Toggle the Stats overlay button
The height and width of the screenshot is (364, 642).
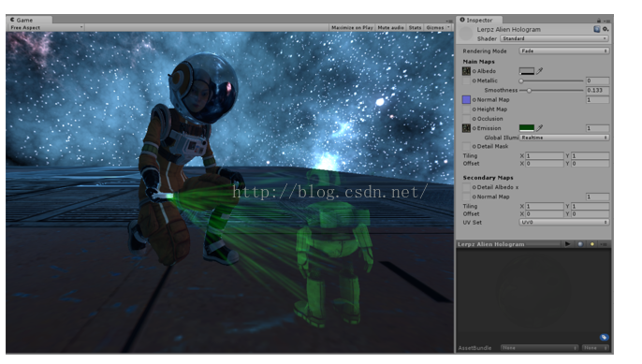(415, 27)
